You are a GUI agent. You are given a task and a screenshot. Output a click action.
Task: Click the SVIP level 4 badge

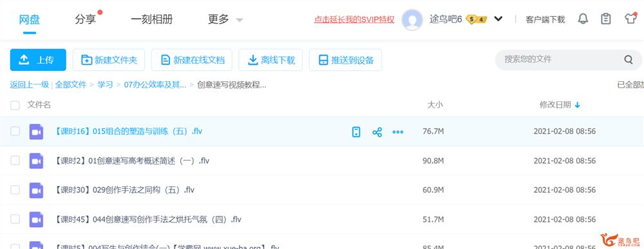477,19
